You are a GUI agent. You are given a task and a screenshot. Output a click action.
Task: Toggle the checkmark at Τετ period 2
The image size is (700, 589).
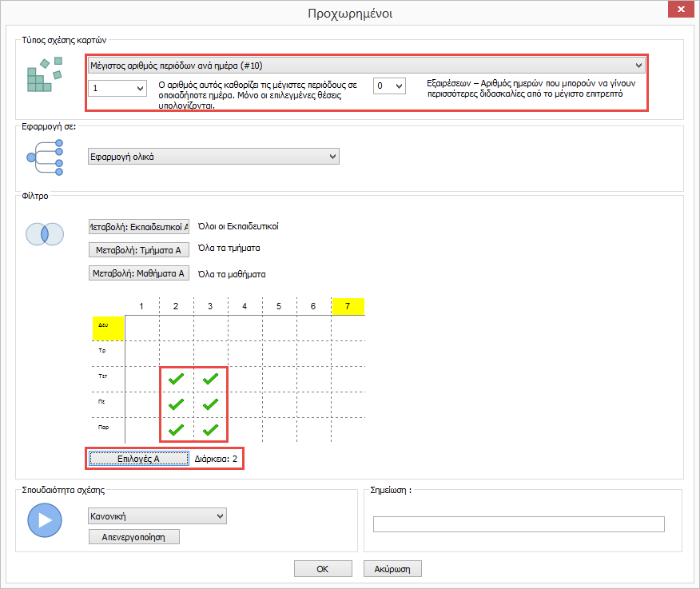pyautogui.click(x=177, y=379)
